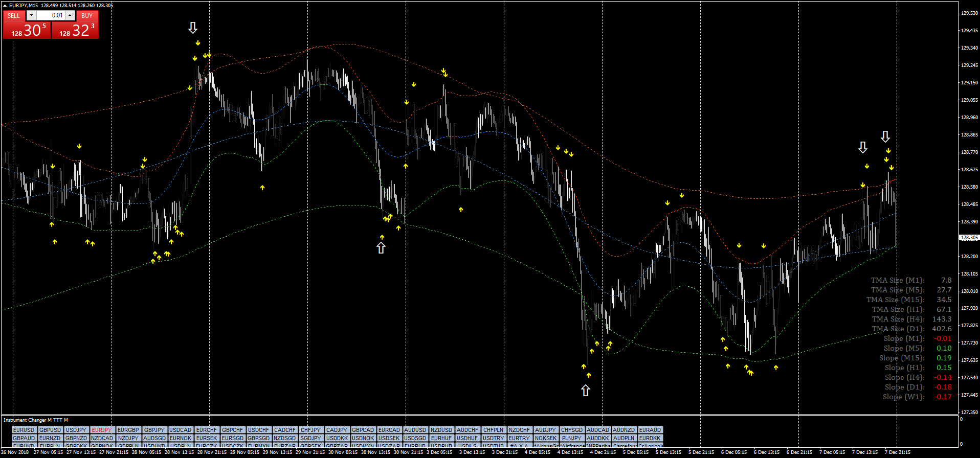Choose the AUDDKK button
The width and height of the screenshot is (980, 458).
597,438
